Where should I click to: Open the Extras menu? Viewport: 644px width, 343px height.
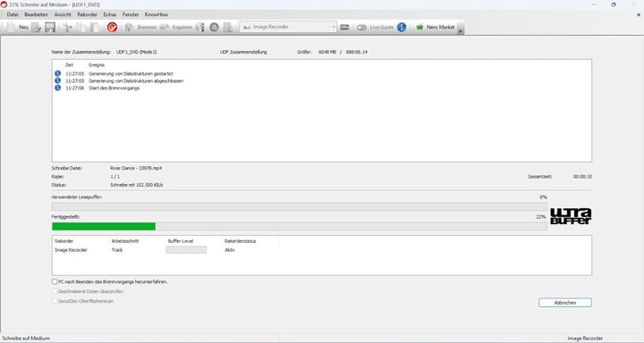(x=110, y=14)
